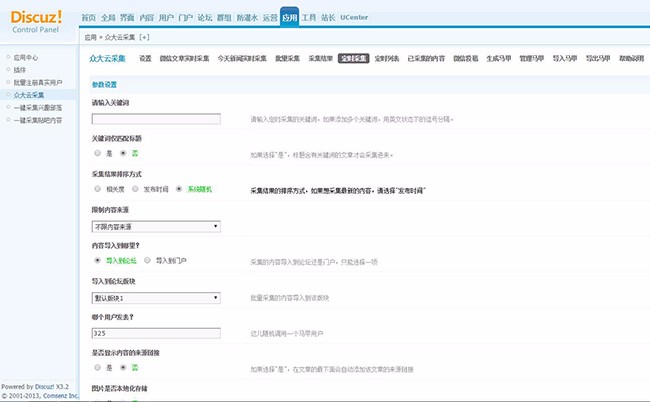Image resolution: width=650 pixels, height=402 pixels.
Task: Open the 论坛 top menu
Action: click(x=205, y=17)
